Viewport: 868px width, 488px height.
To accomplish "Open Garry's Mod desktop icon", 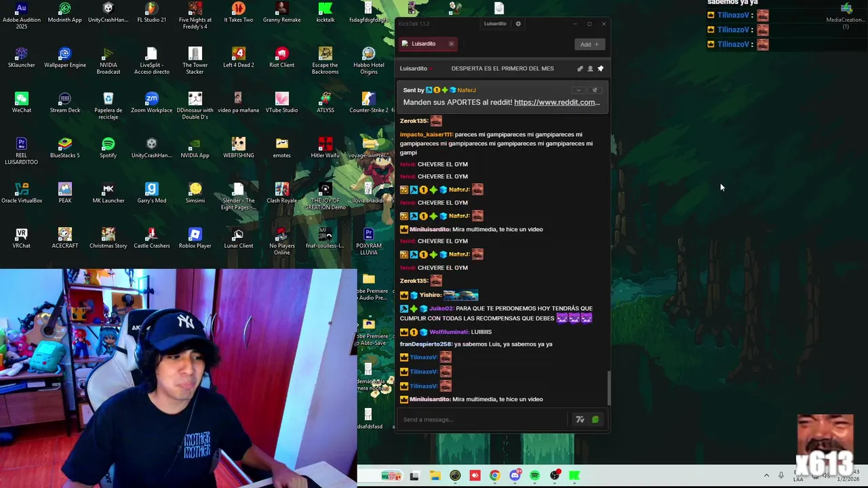I will (x=151, y=193).
